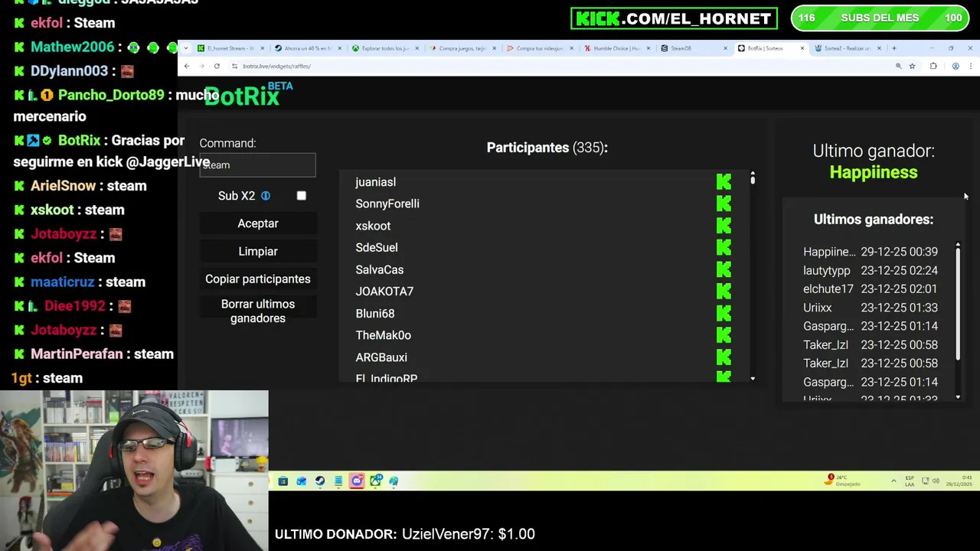Image resolution: width=980 pixels, height=551 pixels.
Task: Select participant SonnyForelli
Action: point(387,204)
